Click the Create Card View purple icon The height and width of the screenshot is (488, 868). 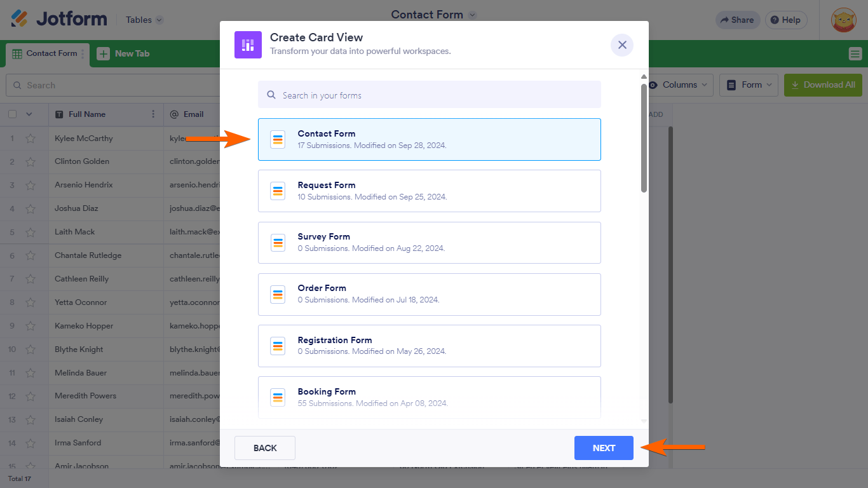click(x=248, y=44)
